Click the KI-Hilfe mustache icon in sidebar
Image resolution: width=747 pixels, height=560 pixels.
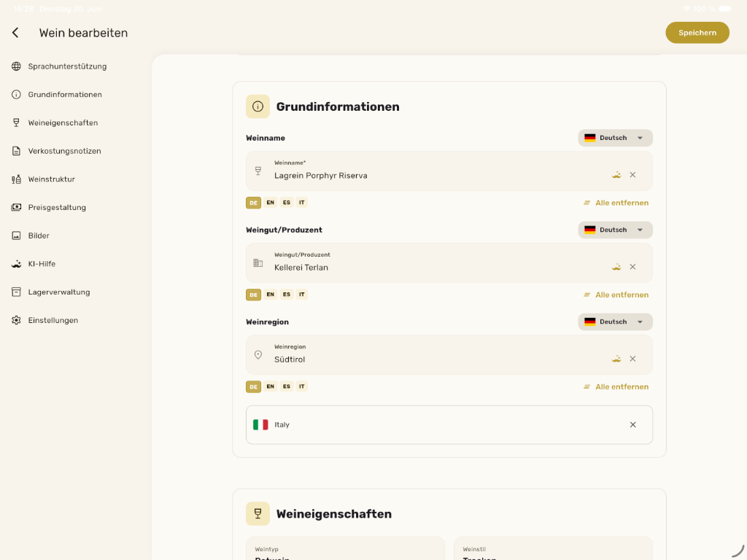(x=16, y=264)
